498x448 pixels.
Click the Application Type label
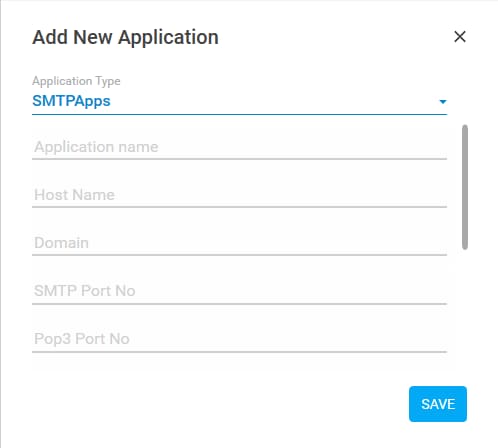pos(76,81)
